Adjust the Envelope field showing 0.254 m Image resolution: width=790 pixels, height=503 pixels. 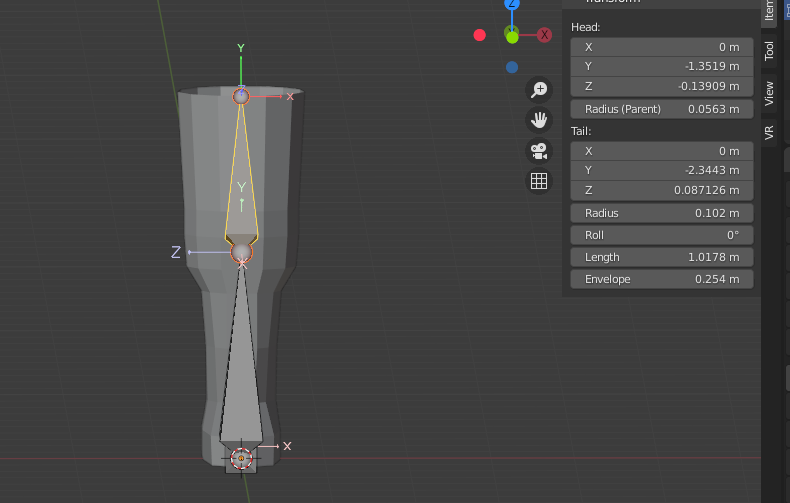(x=662, y=279)
